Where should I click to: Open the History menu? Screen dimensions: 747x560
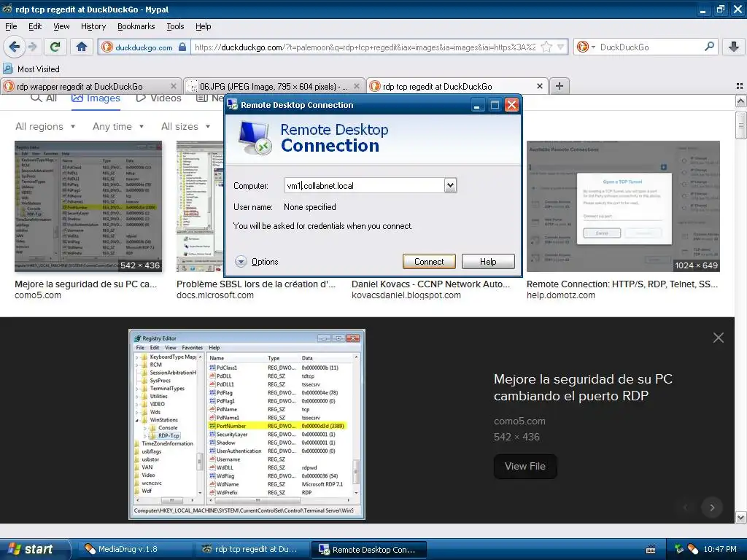click(x=93, y=27)
